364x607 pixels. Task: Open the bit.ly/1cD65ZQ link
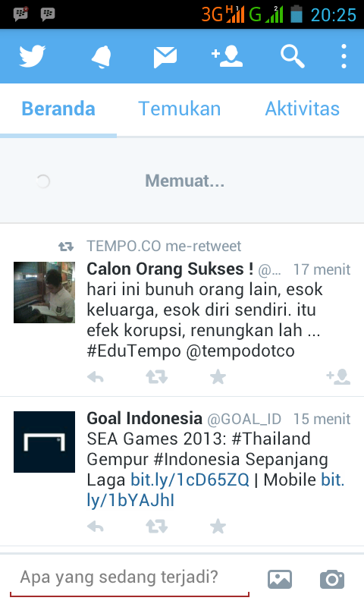190,480
